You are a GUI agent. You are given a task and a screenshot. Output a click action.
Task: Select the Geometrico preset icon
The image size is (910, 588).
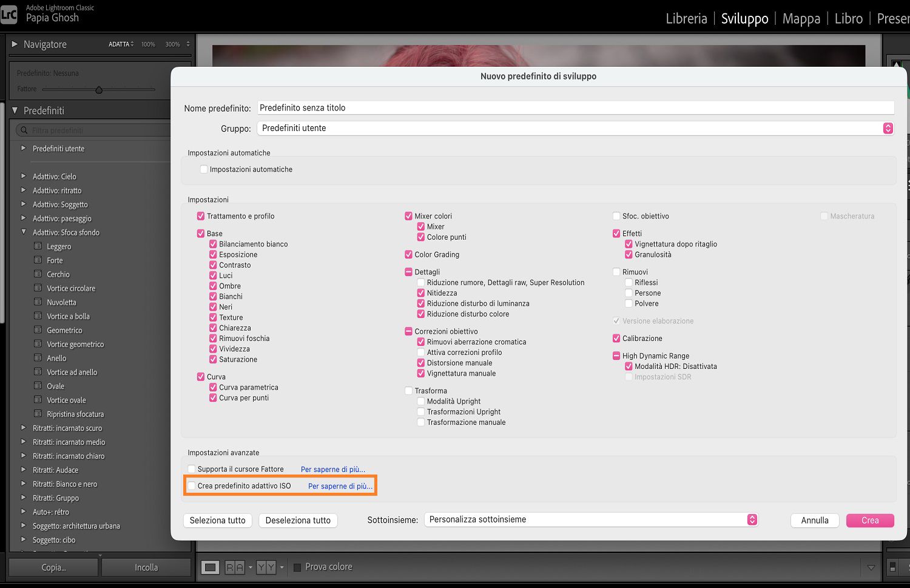pos(38,330)
